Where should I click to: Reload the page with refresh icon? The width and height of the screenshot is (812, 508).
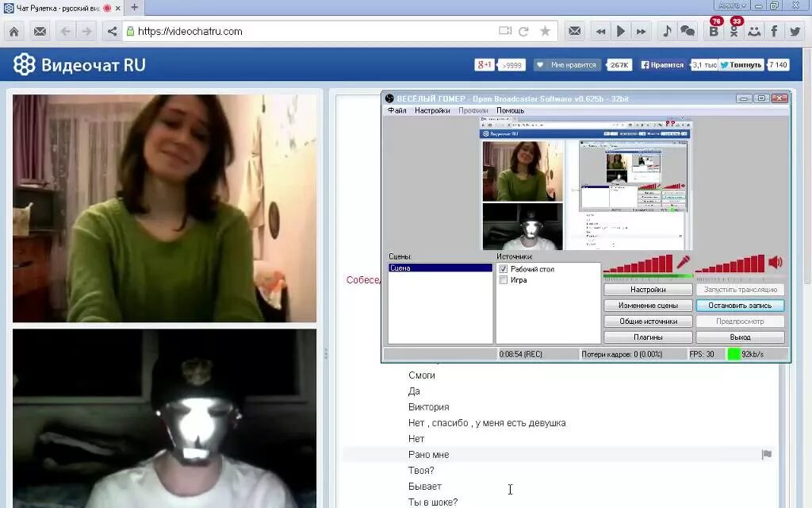coord(523,32)
